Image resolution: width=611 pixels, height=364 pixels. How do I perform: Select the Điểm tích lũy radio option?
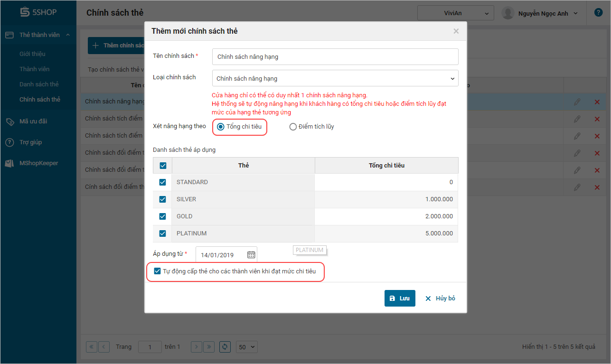[x=293, y=127]
